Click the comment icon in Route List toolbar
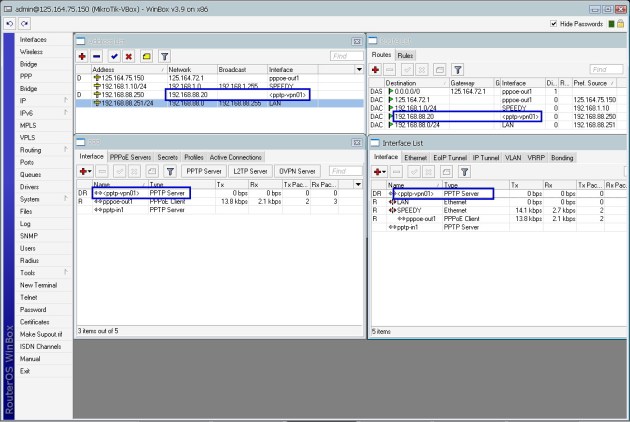The height and width of the screenshot is (422, 630). [440, 70]
